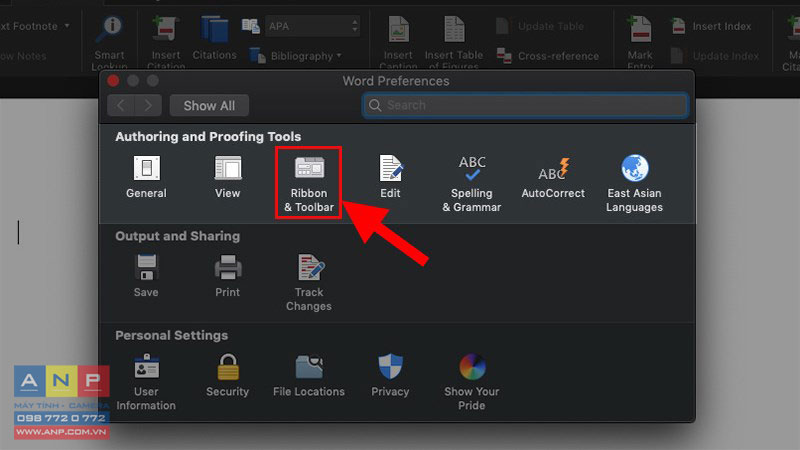Screen dimensions: 800x450
Task: Go back in Word Preferences
Action: (121, 106)
